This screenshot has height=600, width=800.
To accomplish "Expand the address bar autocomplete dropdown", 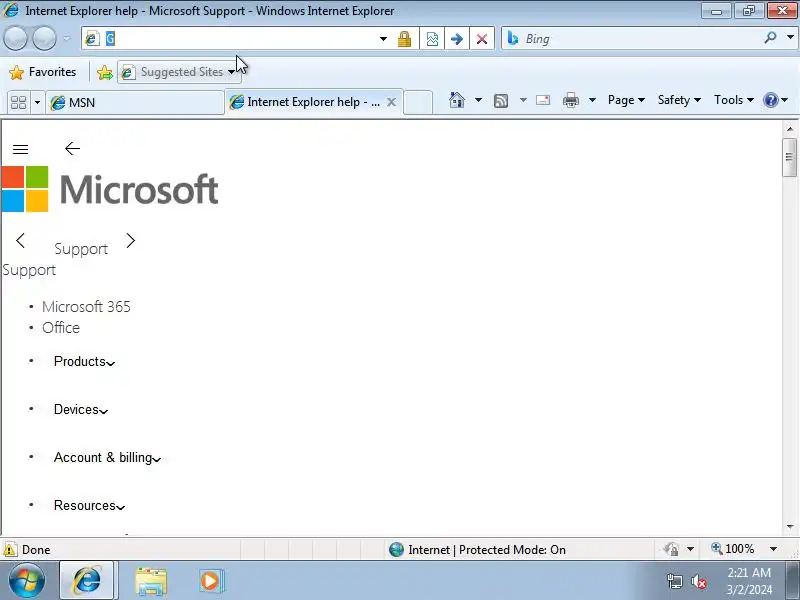I will coord(383,39).
